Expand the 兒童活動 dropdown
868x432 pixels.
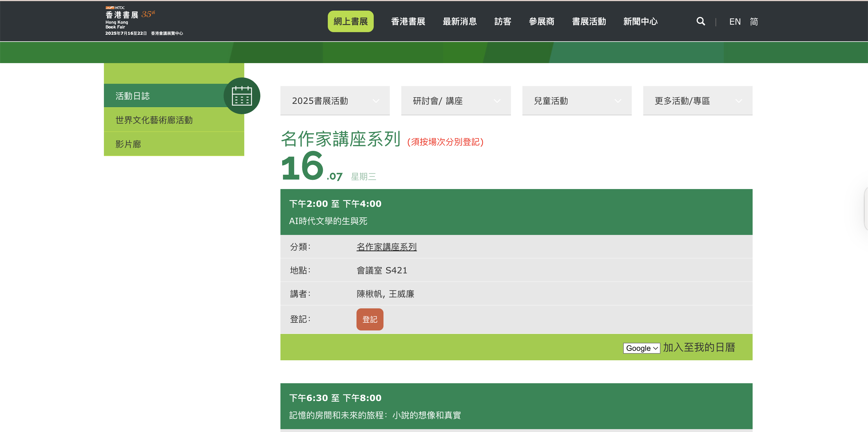(577, 101)
